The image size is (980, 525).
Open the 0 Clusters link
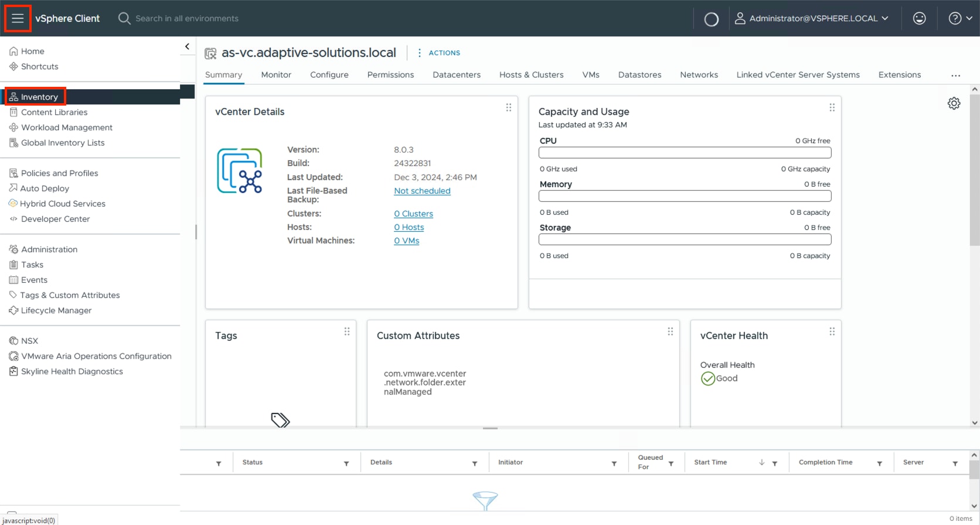coord(413,214)
